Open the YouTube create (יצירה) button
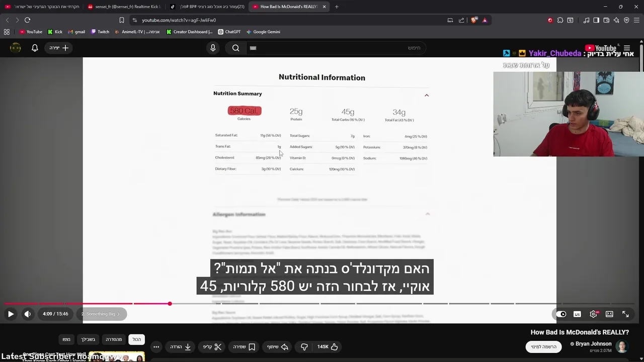644x362 pixels. pos(59,48)
